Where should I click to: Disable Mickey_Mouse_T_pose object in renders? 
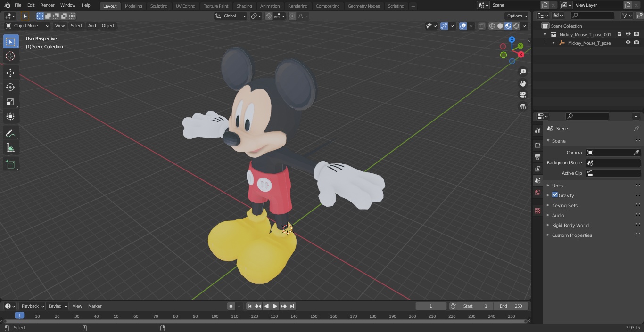click(636, 43)
